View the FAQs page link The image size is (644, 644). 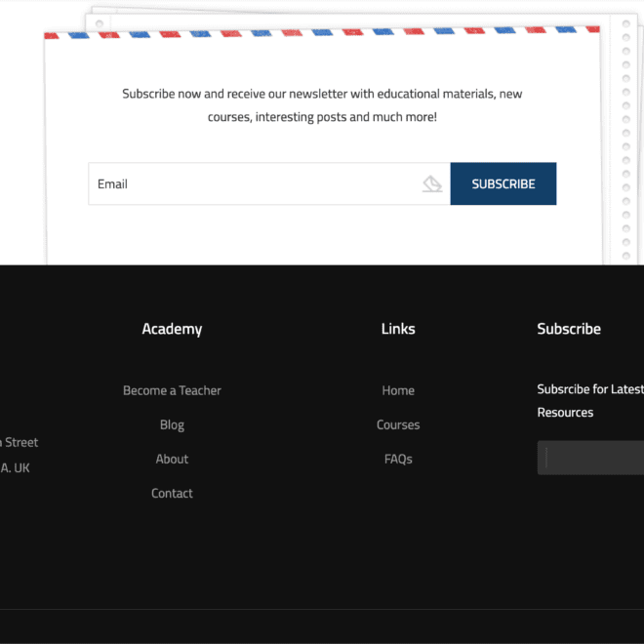click(398, 459)
